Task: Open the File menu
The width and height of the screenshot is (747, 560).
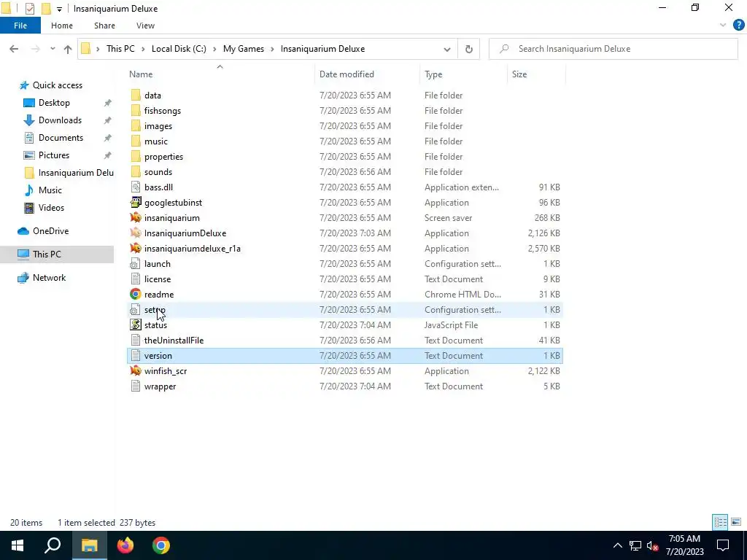Action: pyautogui.click(x=20, y=26)
